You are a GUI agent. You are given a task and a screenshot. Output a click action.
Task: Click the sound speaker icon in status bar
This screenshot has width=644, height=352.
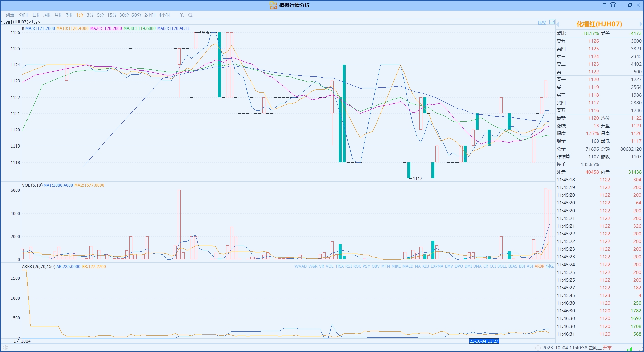tap(5, 348)
